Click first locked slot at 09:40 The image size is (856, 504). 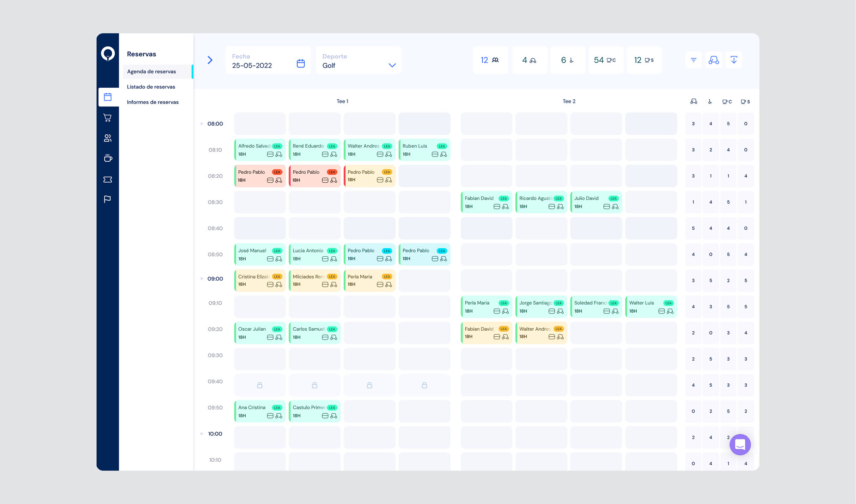260,385
